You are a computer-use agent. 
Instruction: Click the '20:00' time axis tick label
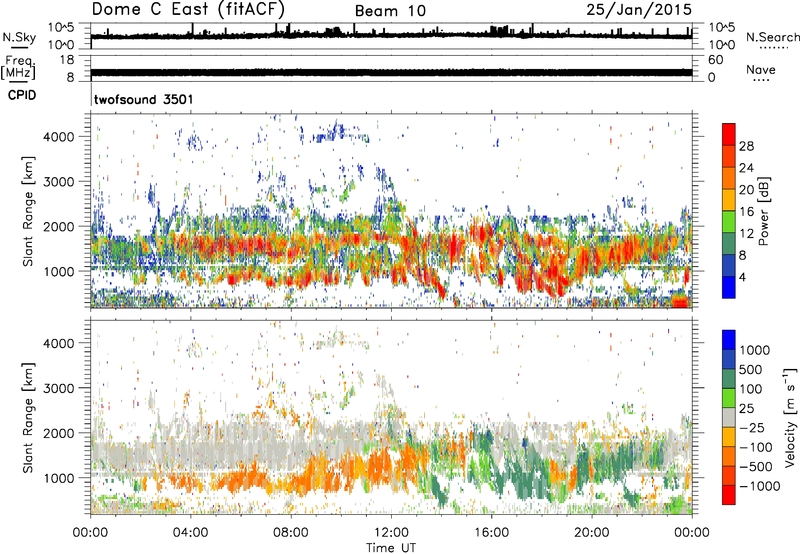tap(592, 533)
